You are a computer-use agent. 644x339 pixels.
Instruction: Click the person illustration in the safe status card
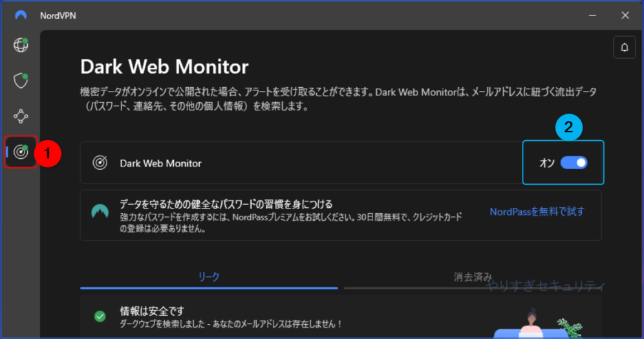[x=531, y=323]
